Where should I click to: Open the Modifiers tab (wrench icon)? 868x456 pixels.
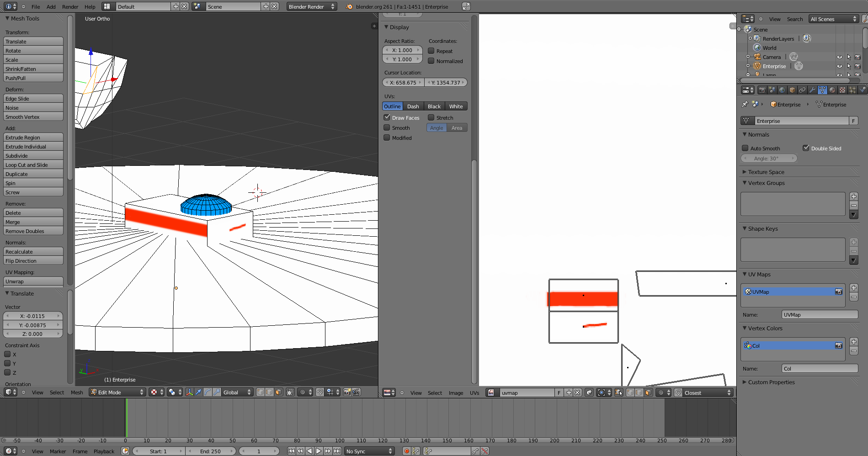click(x=812, y=90)
